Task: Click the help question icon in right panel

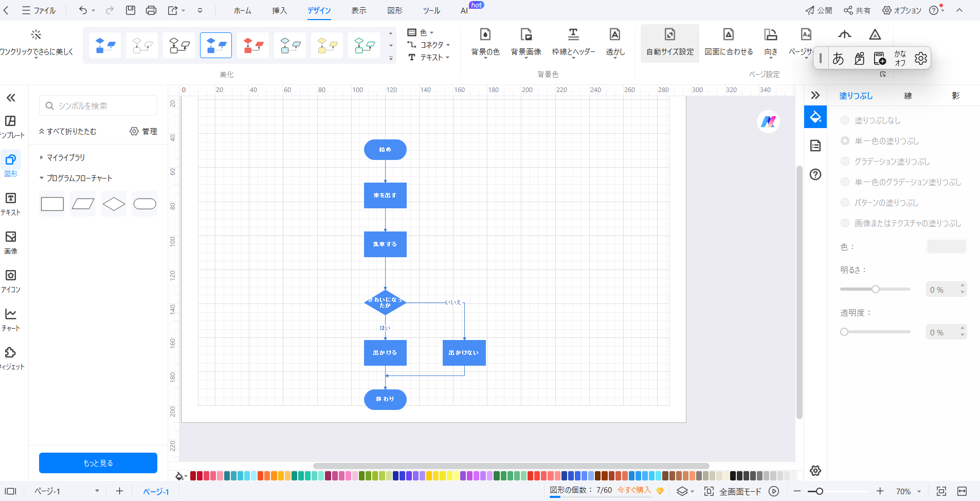Action: point(815,174)
